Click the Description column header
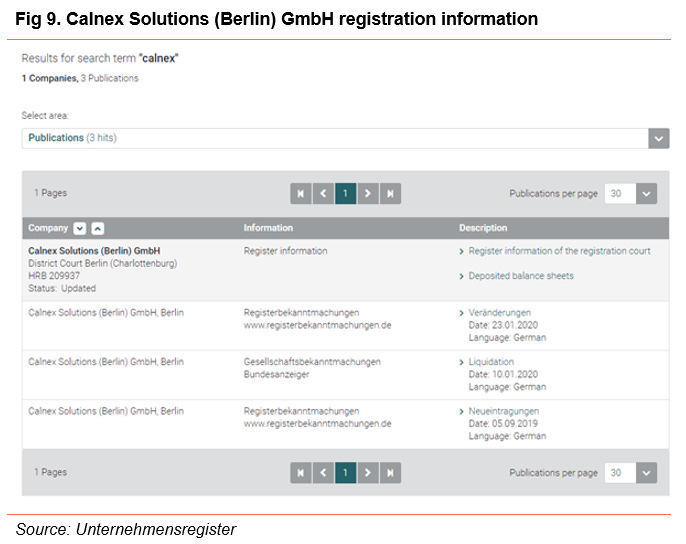Screen dimensions: 686x544 point(483,228)
